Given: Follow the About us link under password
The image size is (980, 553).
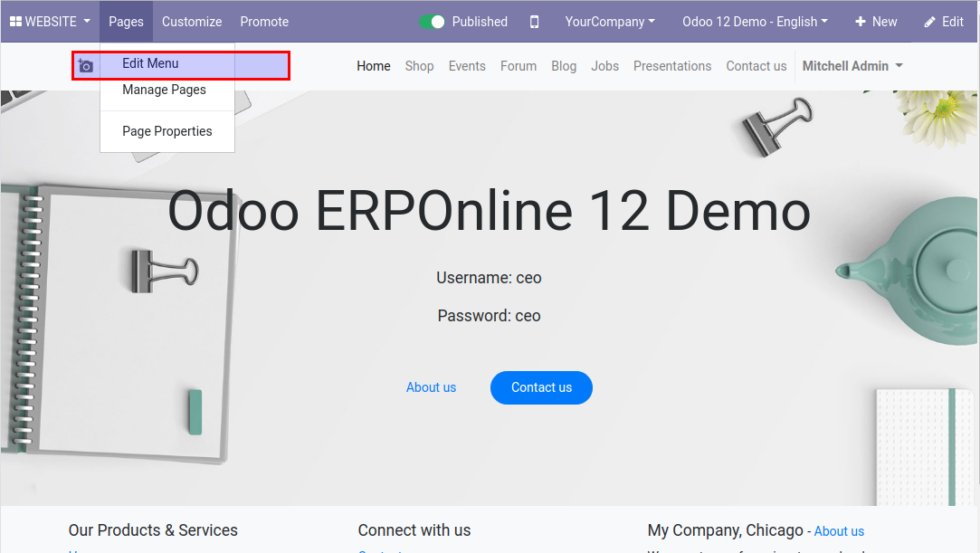Looking at the screenshot, I should 432,387.
